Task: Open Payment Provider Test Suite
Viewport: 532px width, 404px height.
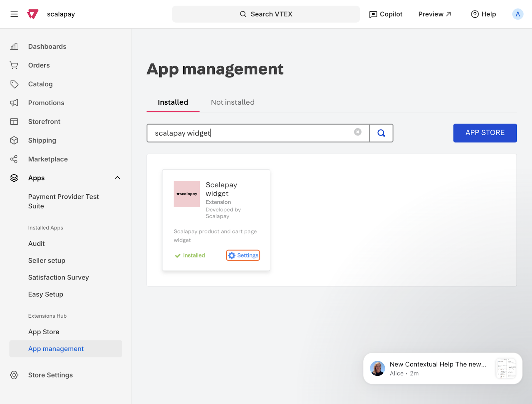Action: pos(64,201)
